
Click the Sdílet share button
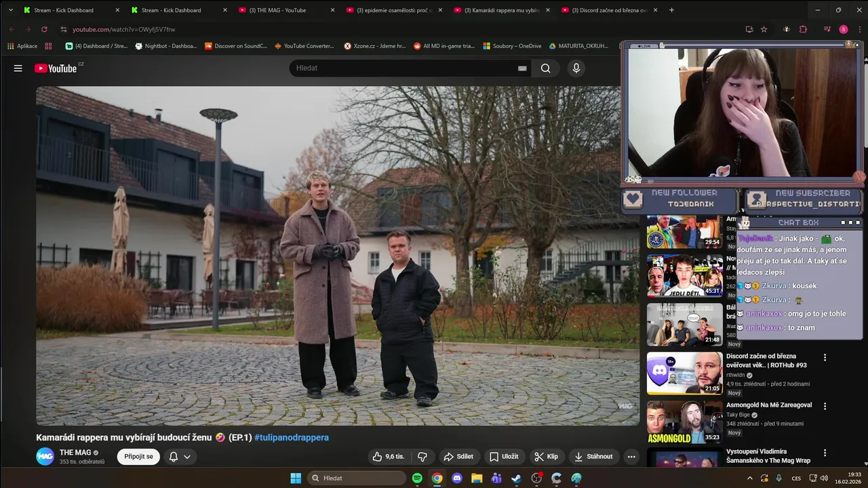coord(458,457)
